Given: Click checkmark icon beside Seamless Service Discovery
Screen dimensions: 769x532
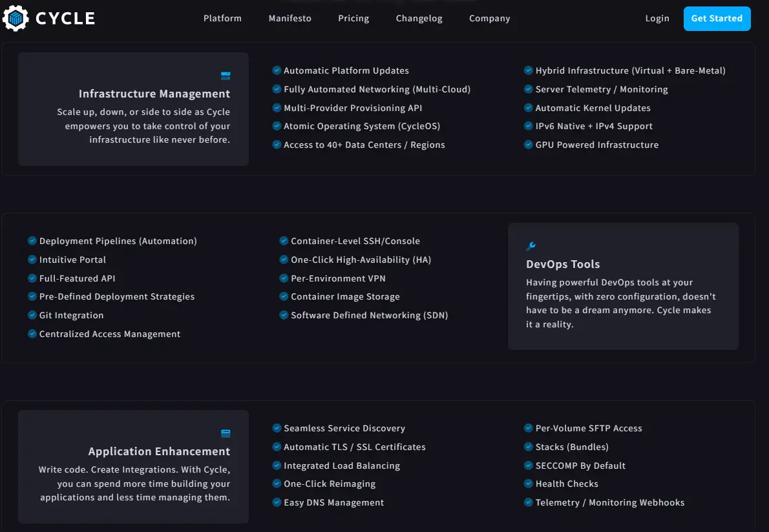Looking at the screenshot, I should tap(277, 427).
